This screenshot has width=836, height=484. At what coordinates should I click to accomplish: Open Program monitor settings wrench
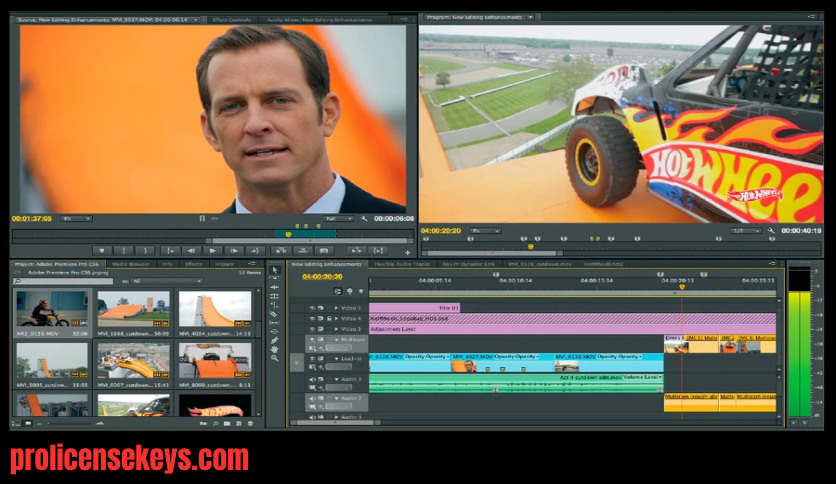click(x=771, y=231)
